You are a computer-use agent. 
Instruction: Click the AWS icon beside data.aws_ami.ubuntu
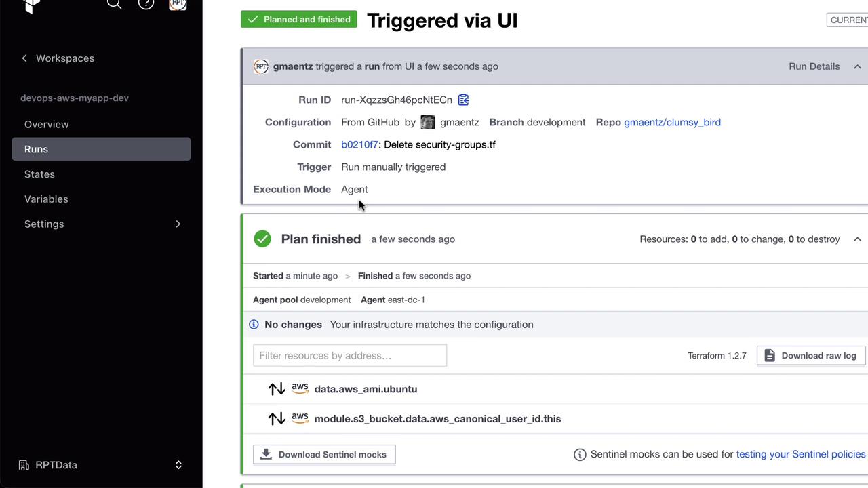300,388
